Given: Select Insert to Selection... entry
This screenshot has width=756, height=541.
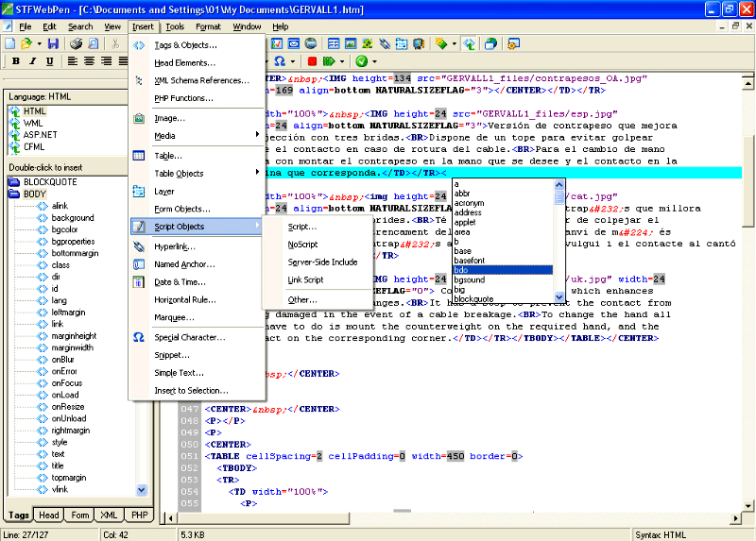Looking at the screenshot, I should coord(191,391).
